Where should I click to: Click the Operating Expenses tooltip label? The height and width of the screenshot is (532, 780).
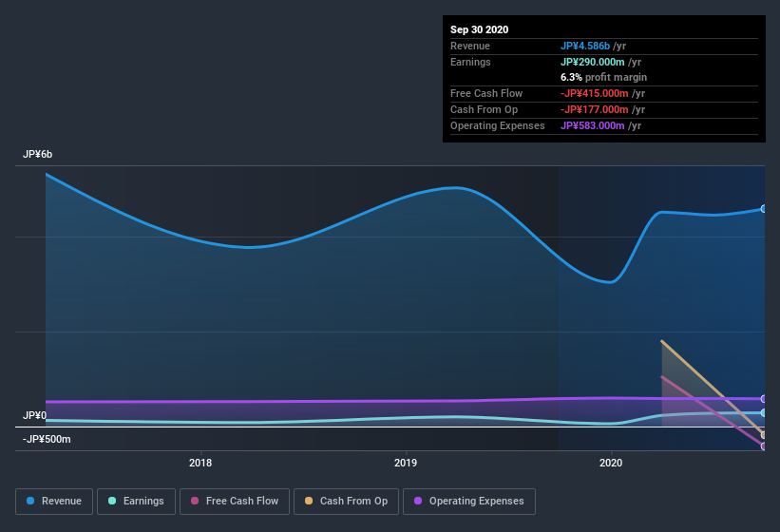click(x=498, y=125)
